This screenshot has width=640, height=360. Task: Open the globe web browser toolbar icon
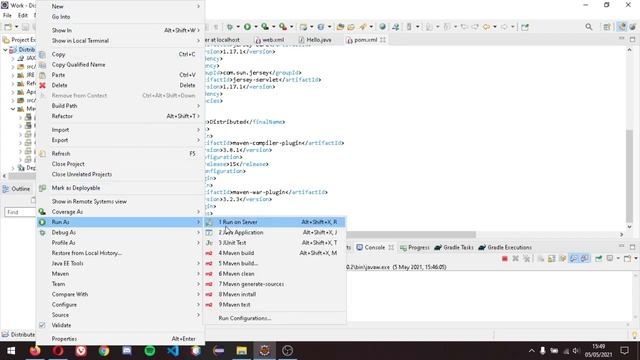click(382, 27)
